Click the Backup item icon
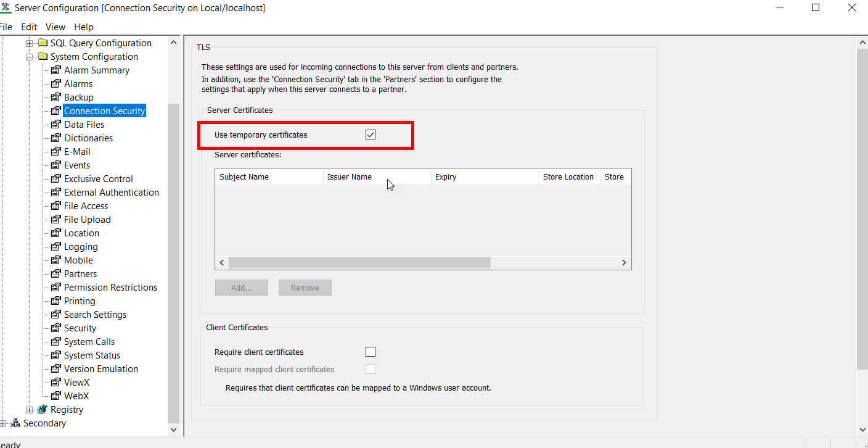The image size is (868, 448). (55, 97)
